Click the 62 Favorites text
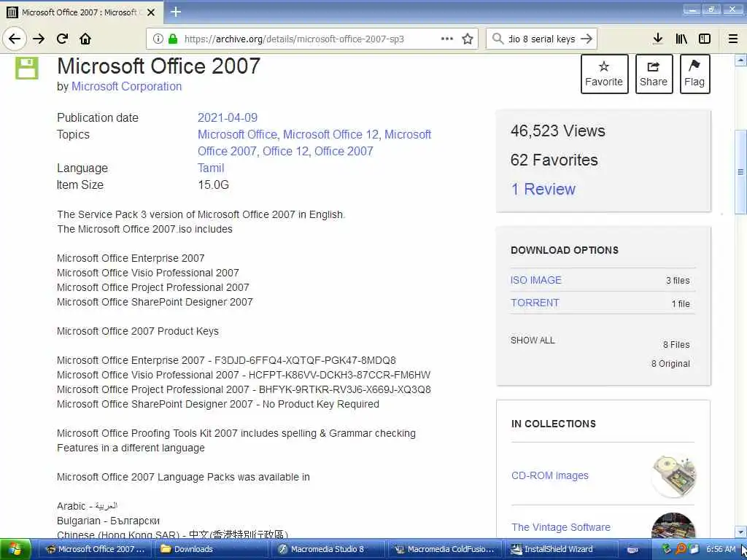 coord(554,160)
